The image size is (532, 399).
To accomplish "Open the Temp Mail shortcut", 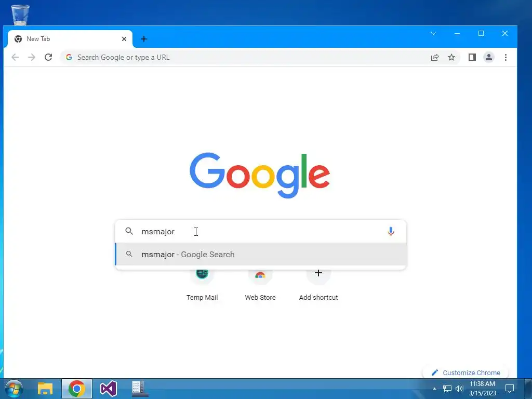I will click(x=202, y=284).
